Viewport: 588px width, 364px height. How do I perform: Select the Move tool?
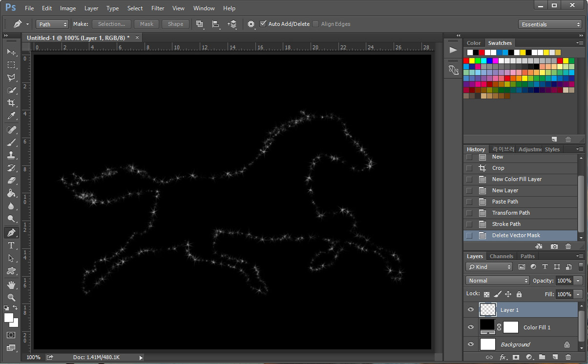[11, 52]
